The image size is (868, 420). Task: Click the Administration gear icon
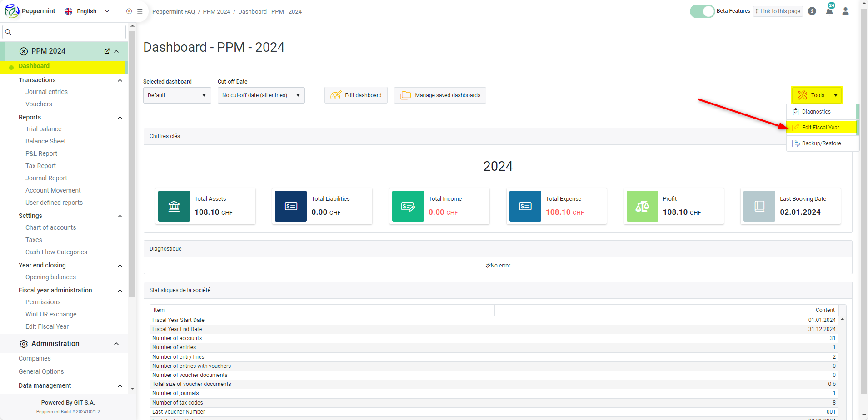click(x=24, y=344)
